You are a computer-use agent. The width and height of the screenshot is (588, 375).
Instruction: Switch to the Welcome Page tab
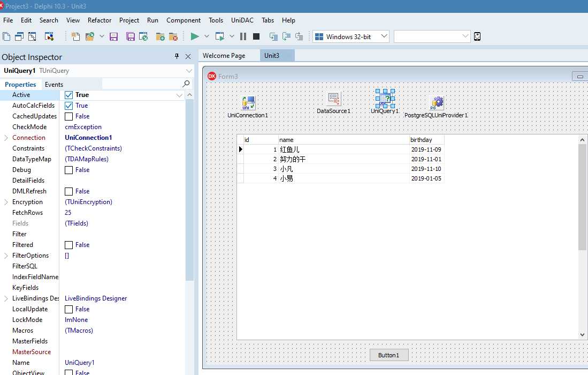pyautogui.click(x=224, y=56)
